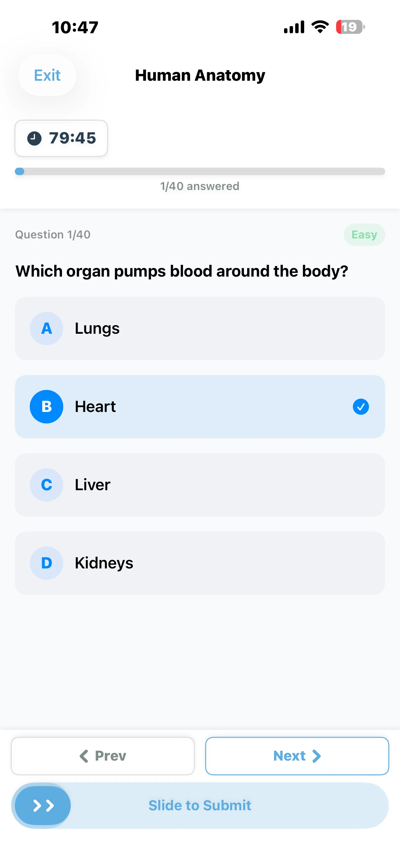
Task: Tap the Easy difficulty badge
Action: pos(364,234)
